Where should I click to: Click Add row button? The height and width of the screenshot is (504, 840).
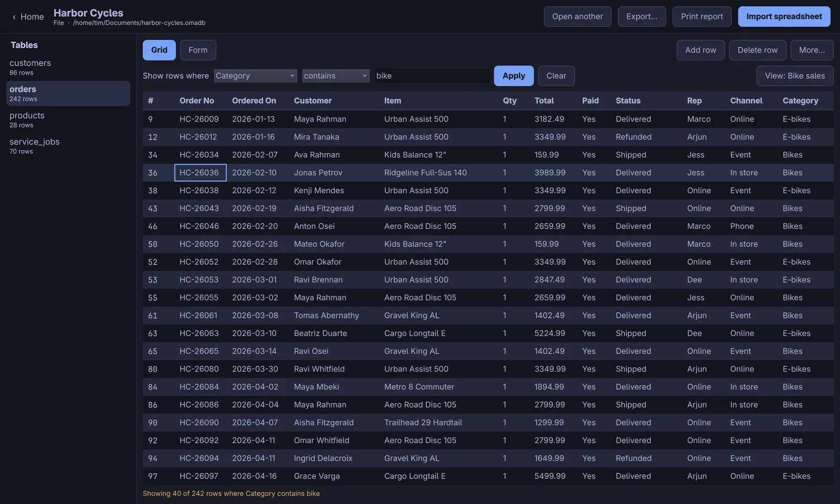click(700, 50)
